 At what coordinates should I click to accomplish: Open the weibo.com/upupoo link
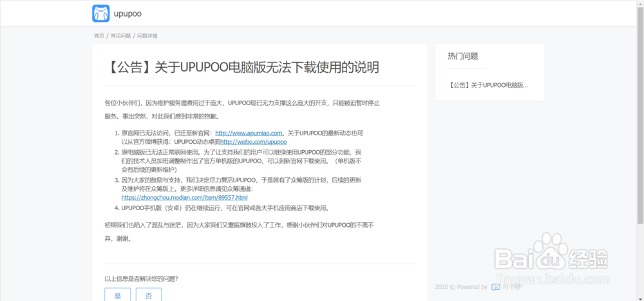[x=253, y=142]
